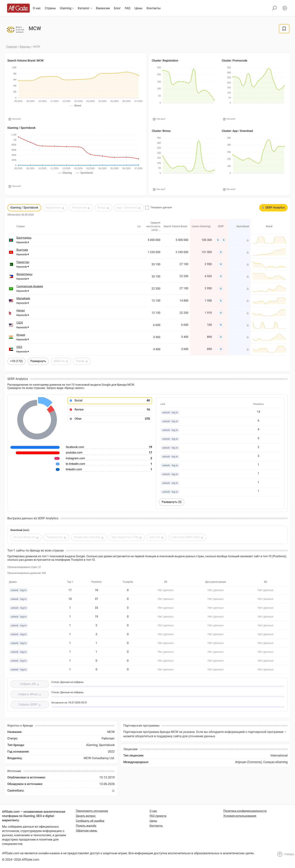
Task: Open 'Что это?' help under Cluster: App / Download
Action: click(229, 189)
